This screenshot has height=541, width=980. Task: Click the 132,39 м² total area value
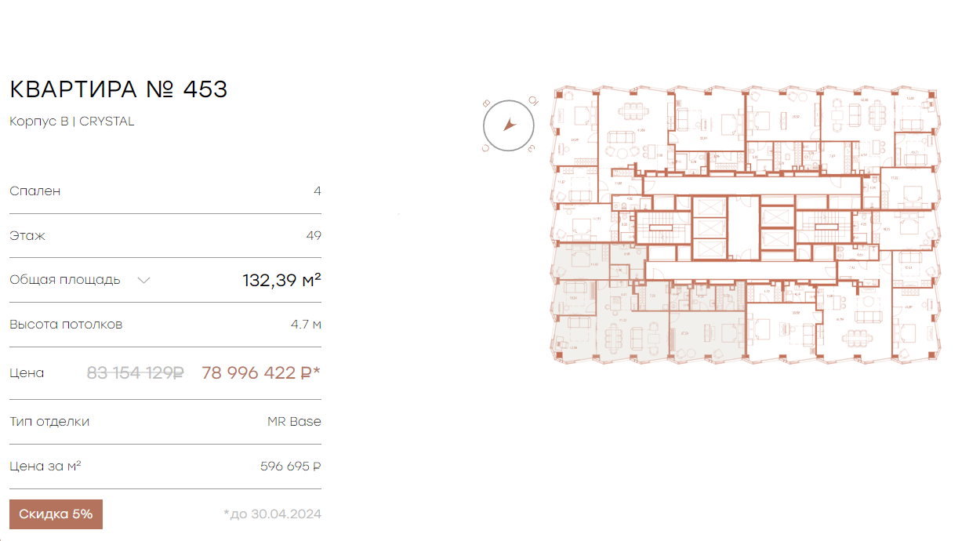[282, 280]
